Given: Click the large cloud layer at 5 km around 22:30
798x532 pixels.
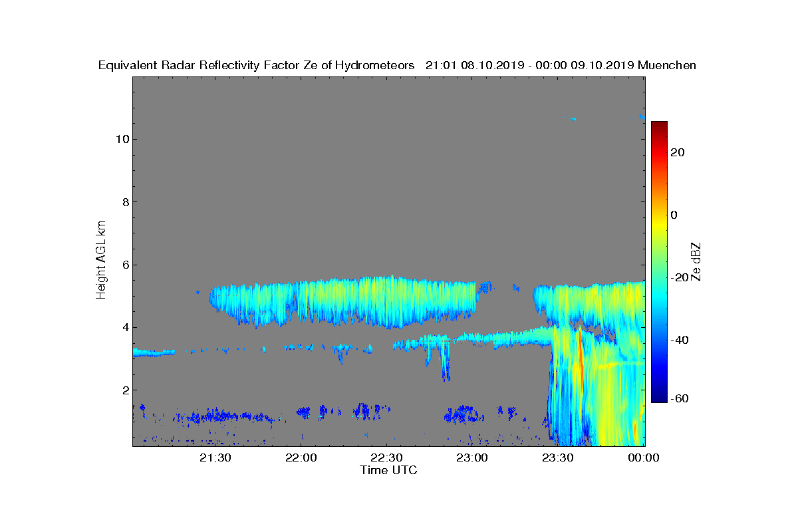Looking at the screenshot, I should pos(346,301).
